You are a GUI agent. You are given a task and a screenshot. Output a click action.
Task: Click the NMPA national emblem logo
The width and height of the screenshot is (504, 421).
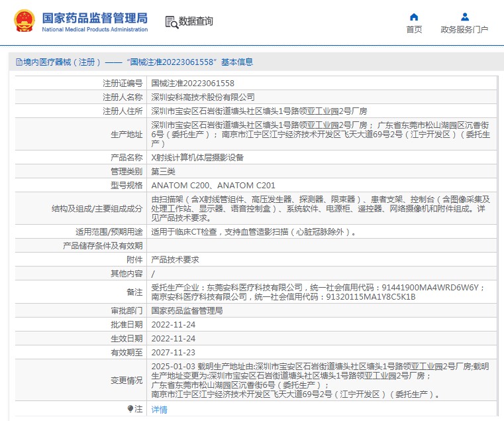tap(25, 21)
